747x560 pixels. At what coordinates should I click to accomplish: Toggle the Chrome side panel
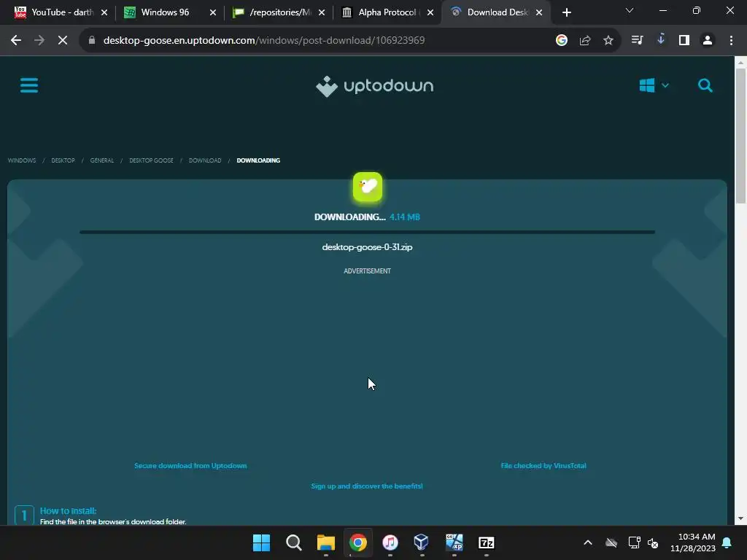(x=684, y=41)
